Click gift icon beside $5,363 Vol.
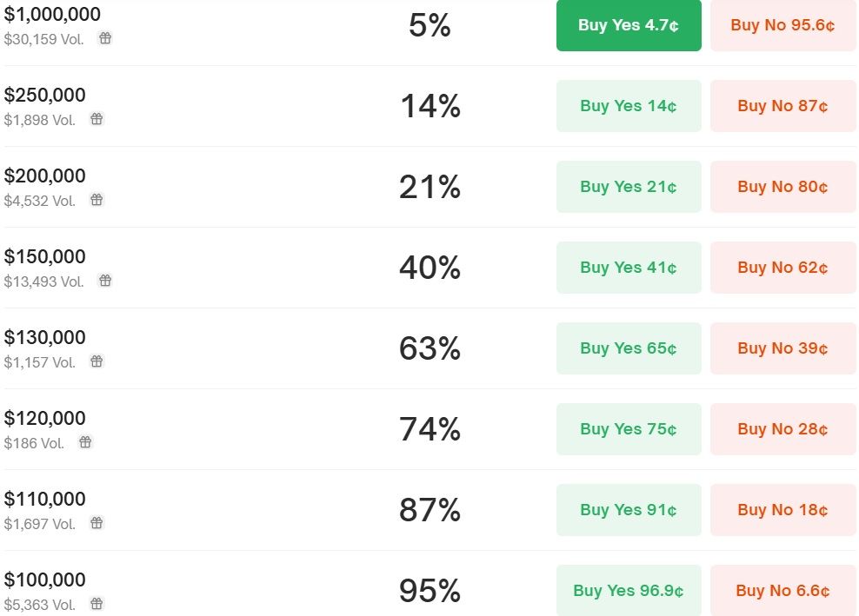859x616 pixels. coord(97,604)
